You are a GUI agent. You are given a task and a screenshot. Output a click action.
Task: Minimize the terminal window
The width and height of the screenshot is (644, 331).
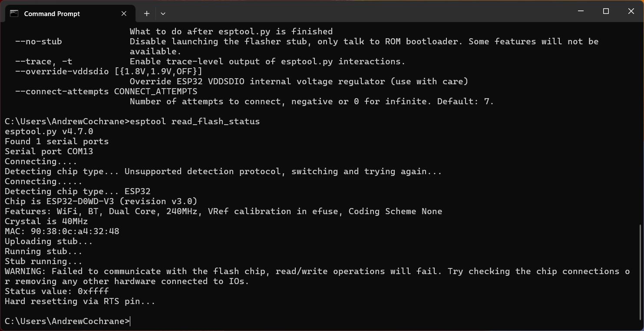[x=581, y=11]
